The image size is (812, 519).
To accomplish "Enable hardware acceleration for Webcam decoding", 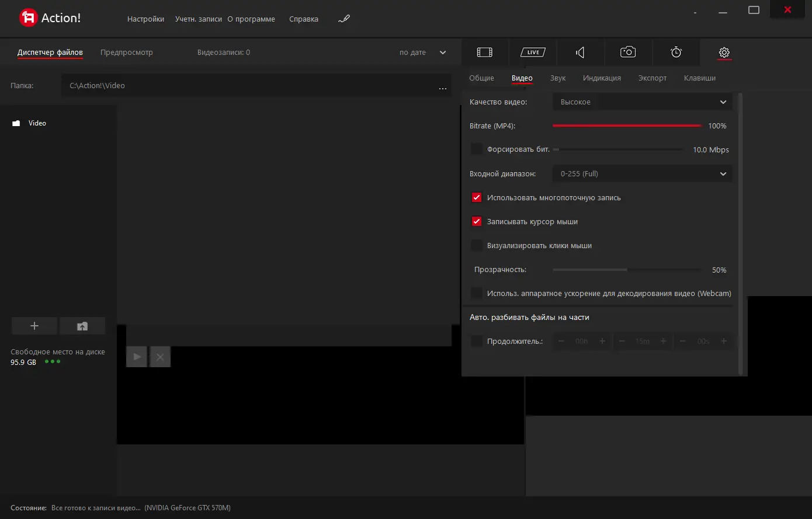I will pos(477,293).
